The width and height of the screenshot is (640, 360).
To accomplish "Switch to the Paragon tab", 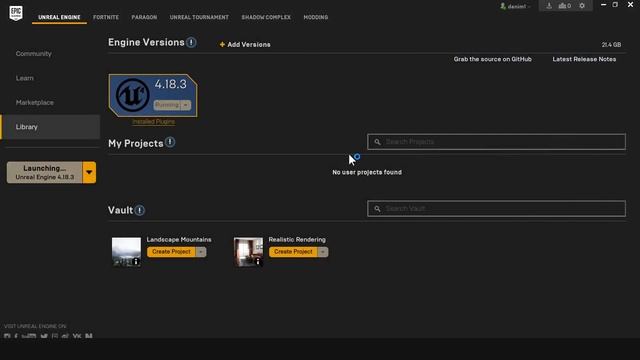I will pos(144,17).
